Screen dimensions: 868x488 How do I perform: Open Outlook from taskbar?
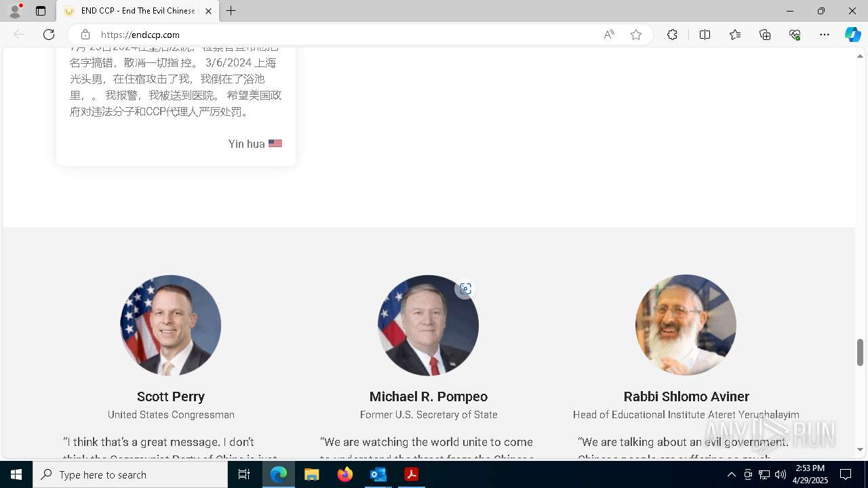378,474
